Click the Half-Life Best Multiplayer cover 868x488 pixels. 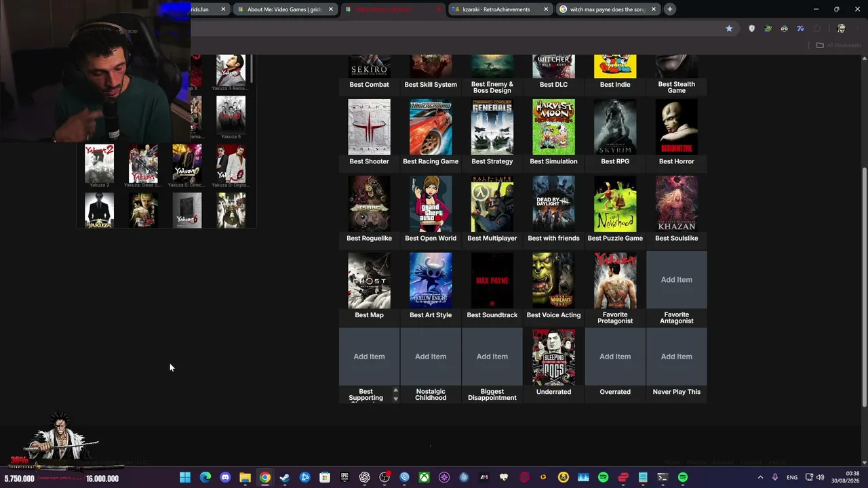tap(492, 203)
